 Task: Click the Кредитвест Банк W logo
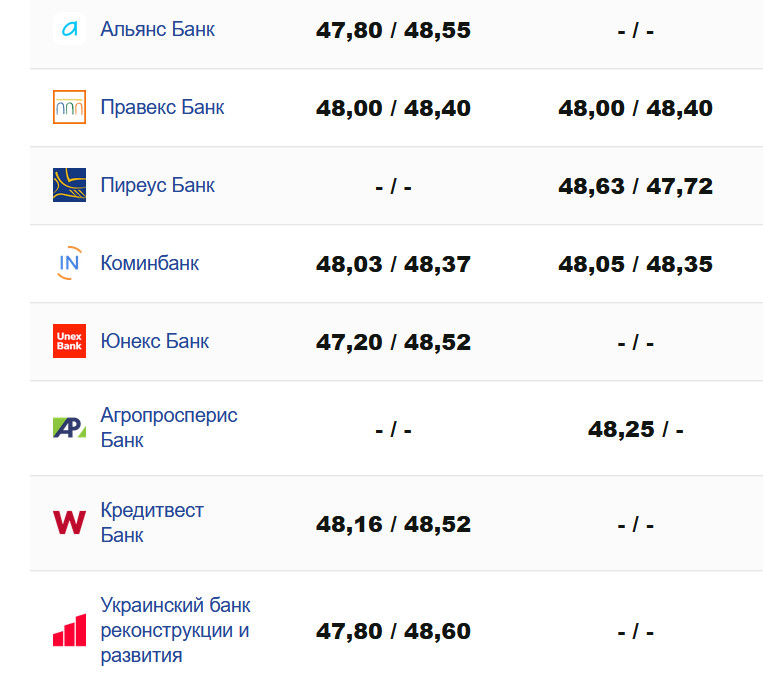click(69, 523)
